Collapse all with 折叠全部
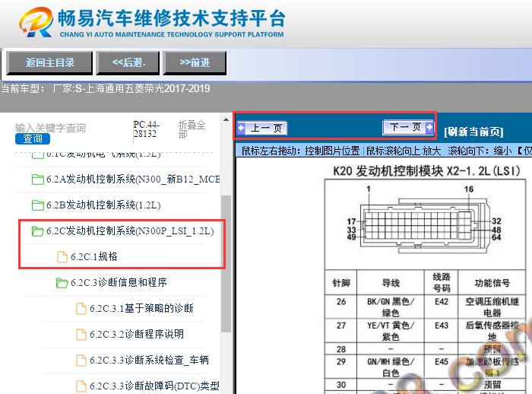Image resolution: width=532 pixels, height=394 pixels. (x=192, y=129)
